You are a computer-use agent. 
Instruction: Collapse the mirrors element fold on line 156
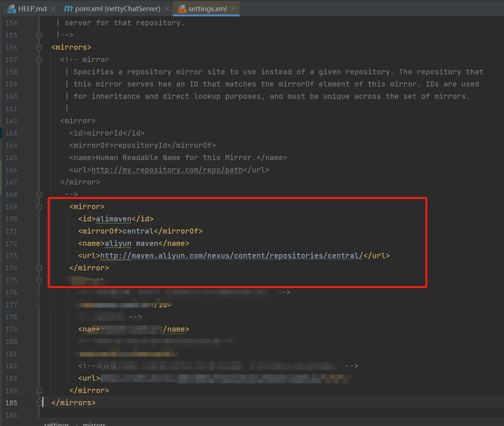(39, 47)
